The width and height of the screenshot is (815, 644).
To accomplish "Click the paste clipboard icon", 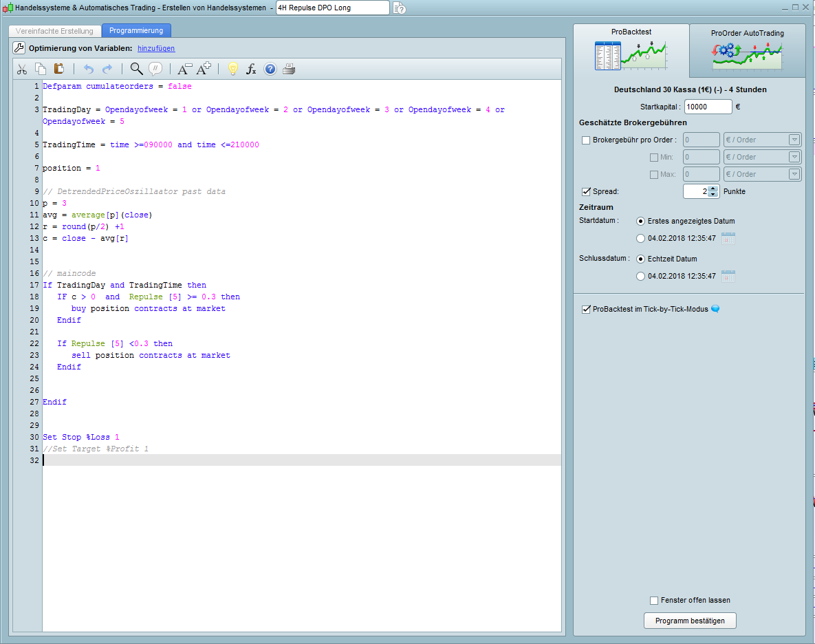I will [59, 69].
